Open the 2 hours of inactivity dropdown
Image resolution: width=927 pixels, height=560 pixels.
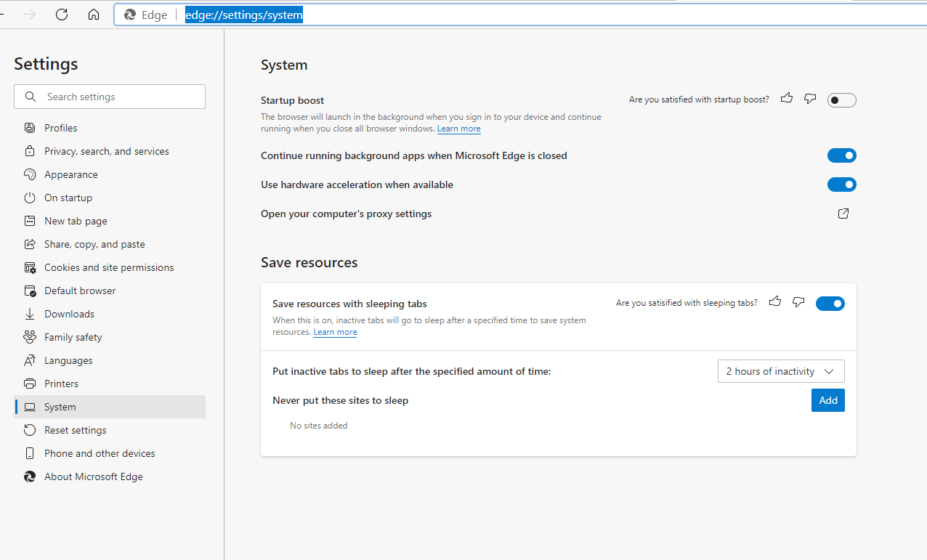tap(781, 371)
